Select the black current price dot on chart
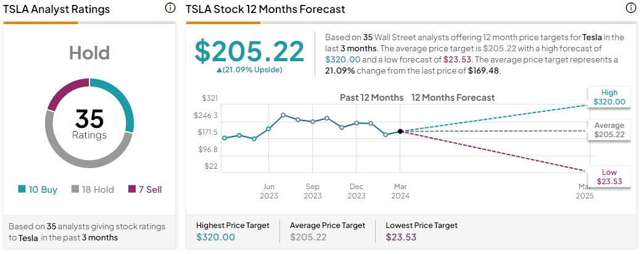 click(x=400, y=131)
